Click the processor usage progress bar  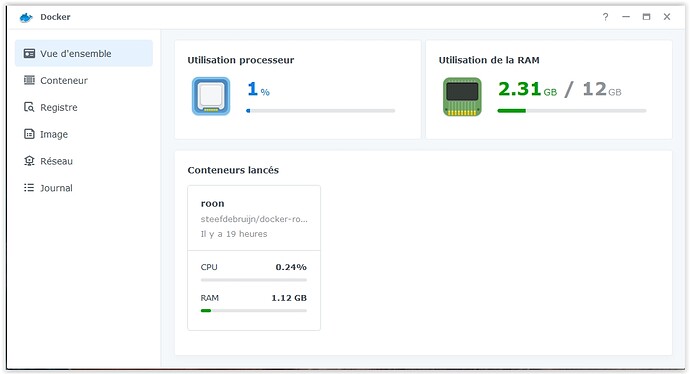320,111
